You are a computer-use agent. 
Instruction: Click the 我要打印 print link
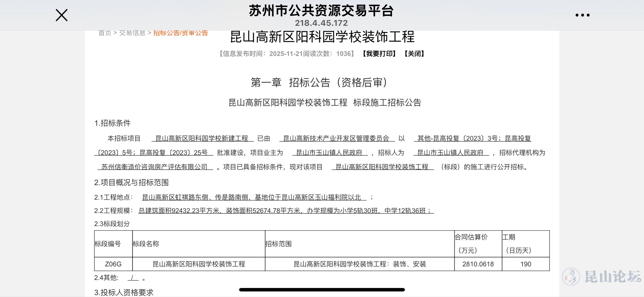click(x=379, y=54)
